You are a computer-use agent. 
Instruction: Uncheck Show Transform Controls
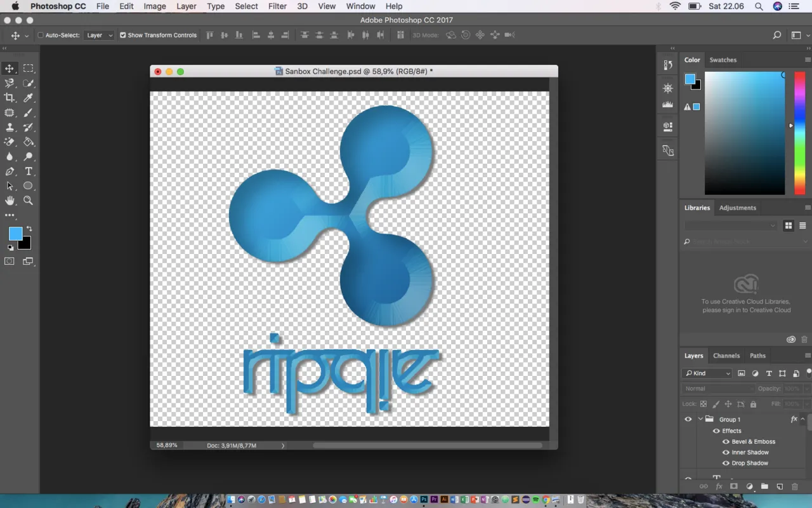point(123,36)
